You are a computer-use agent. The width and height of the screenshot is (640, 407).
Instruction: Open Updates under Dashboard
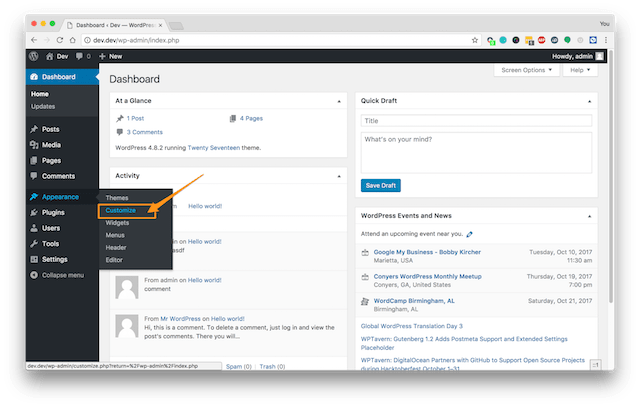click(43, 107)
